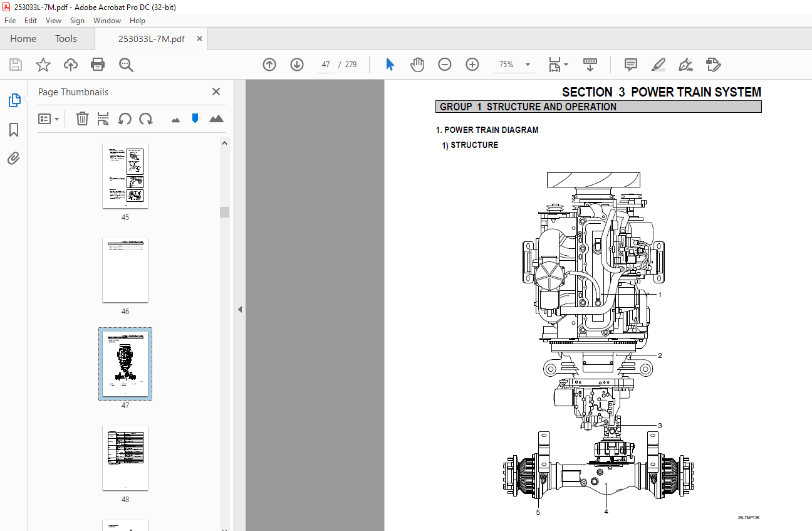Image resolution: width=812 pixels, height=531 pixels.
Task: Open the fit page options icon
Action: point(554,65)
